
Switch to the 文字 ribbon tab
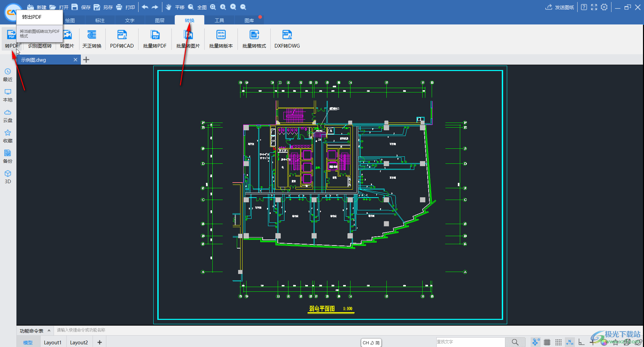pos(130,20)
